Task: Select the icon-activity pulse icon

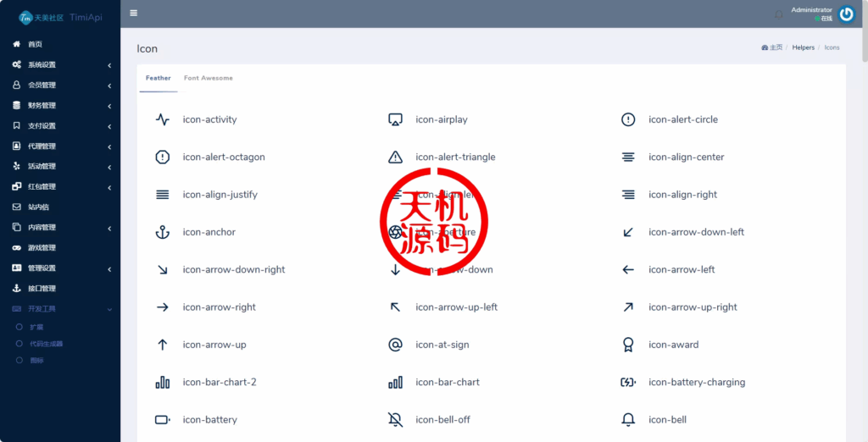Action: [x=163, y=119]
